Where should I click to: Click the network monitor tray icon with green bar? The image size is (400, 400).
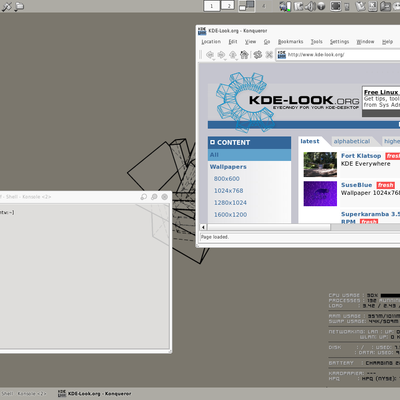pyautogui.click(x=285, y=6)
